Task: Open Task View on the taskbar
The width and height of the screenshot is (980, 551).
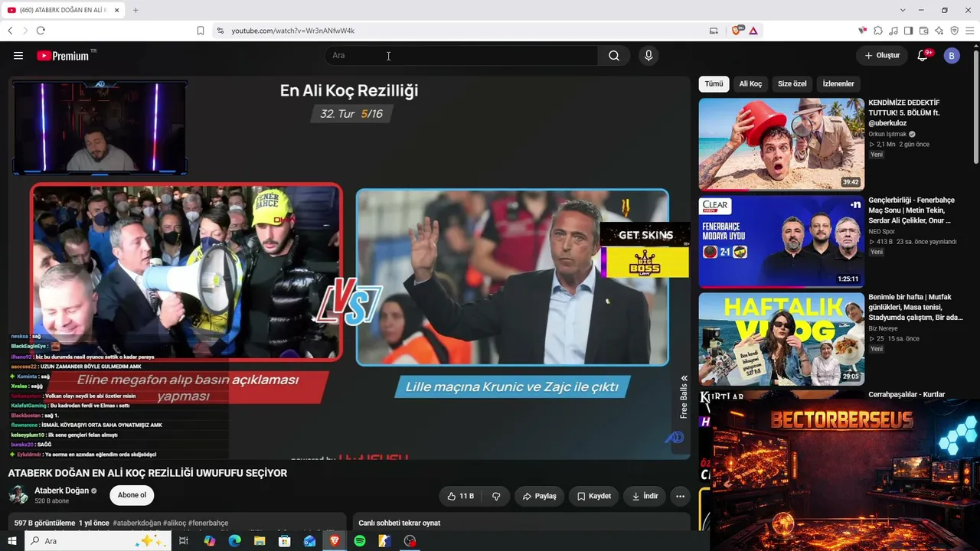Action: click(184, 541)
